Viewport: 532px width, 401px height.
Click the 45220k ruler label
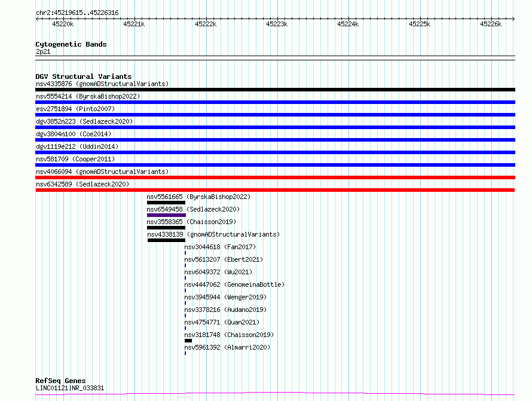63,24
